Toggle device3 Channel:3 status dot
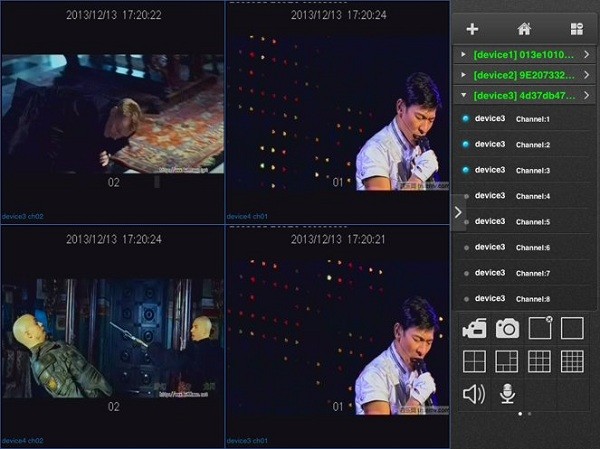Screen dimensions: 600x449 tap(466, 170)
